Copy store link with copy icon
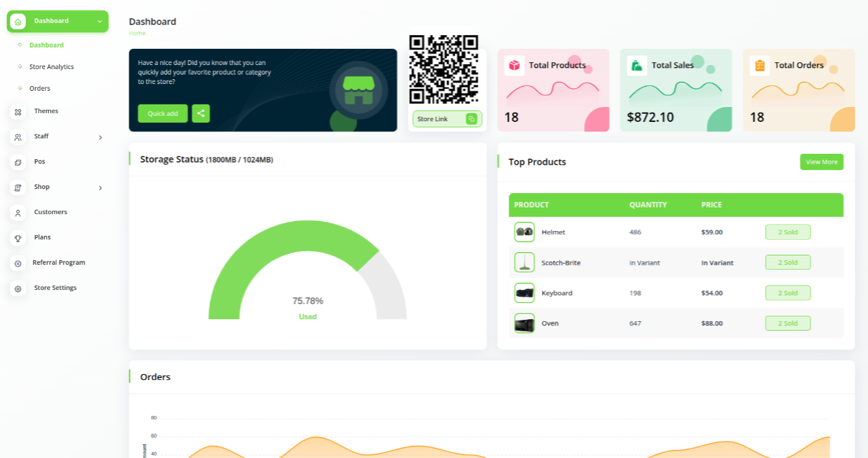 (472, 119)
